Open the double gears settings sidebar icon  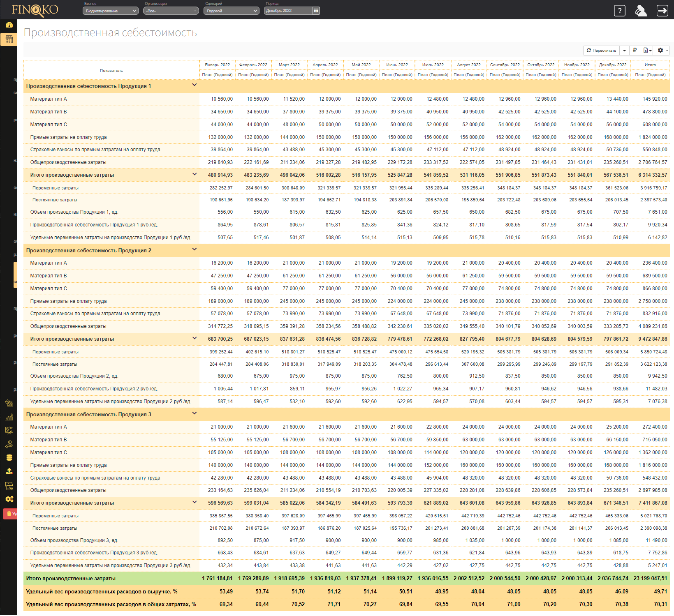coord(9,499)
